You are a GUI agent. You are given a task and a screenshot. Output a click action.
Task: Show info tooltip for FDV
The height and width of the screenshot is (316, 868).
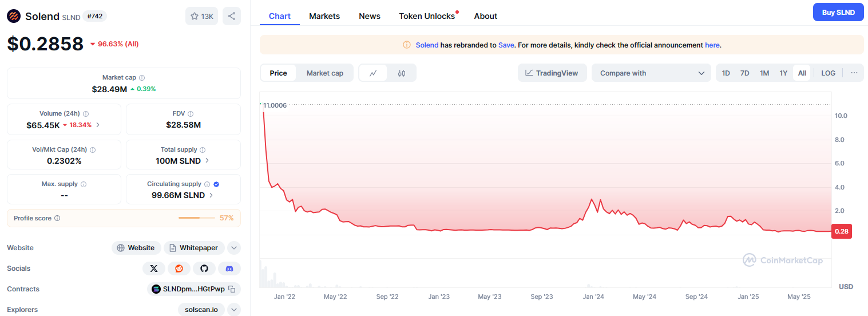191,114
